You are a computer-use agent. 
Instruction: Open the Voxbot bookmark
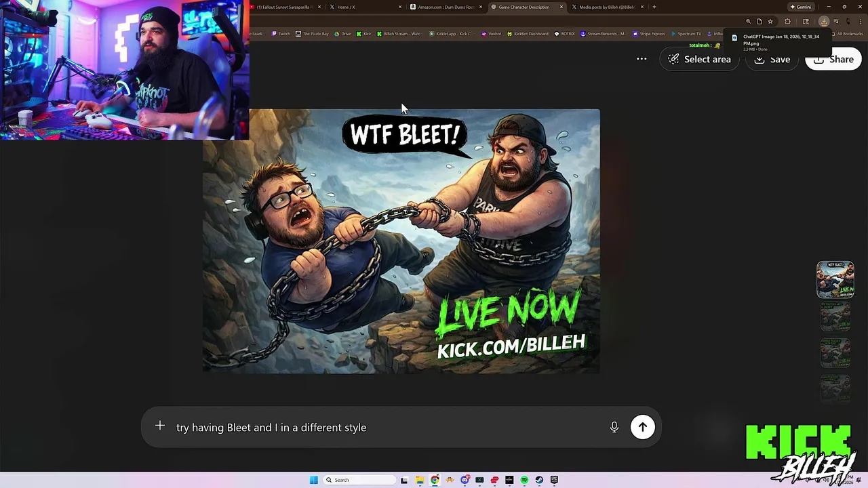click(x=491, y=34)
